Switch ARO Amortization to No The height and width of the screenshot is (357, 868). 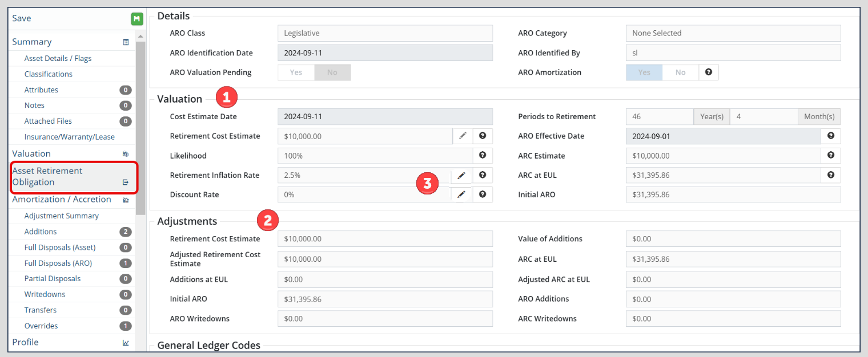tap(680, 72)
